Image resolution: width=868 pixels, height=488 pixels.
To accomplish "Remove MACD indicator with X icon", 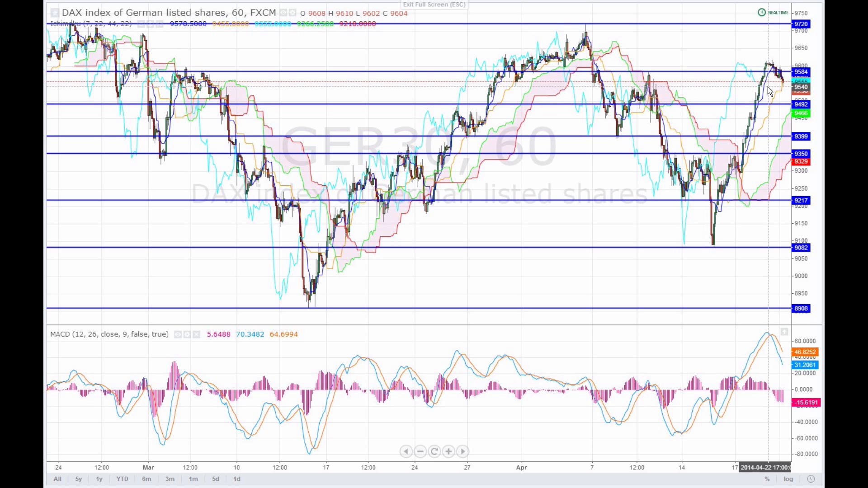I will (196, 334).
